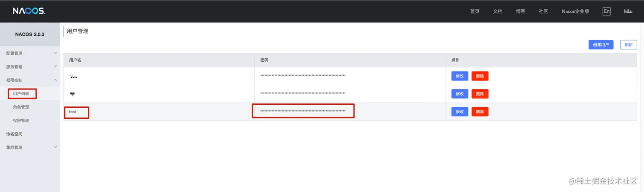Go to 命名空间 page
This screenshot has height=192, width=644.
coord(14,134)
